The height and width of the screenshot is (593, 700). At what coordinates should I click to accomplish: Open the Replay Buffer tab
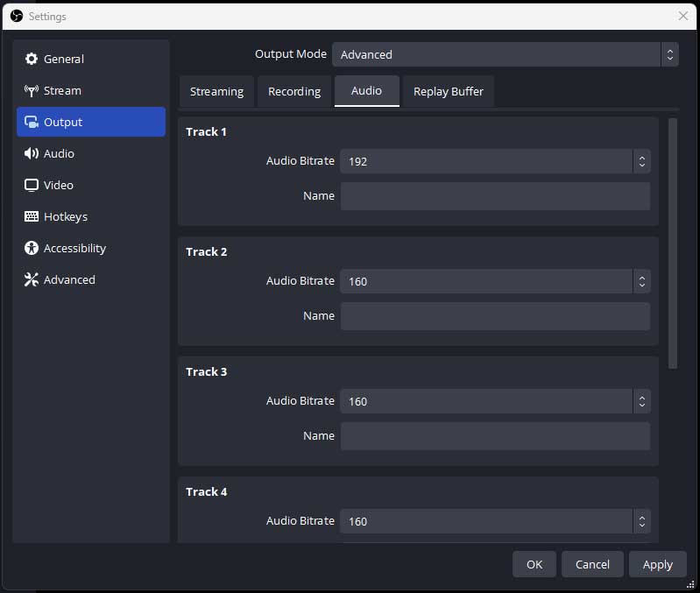tap(448, 91)
